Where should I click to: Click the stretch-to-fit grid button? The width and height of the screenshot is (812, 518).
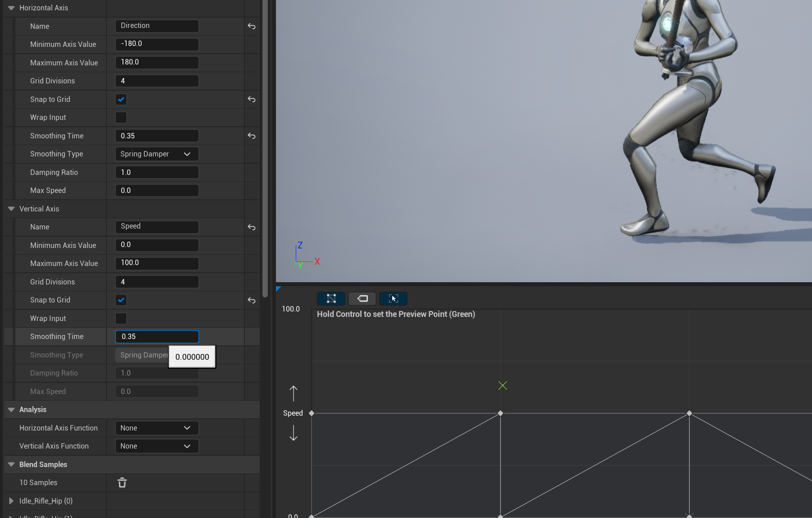pyautogui.click(x=393, y=298)
